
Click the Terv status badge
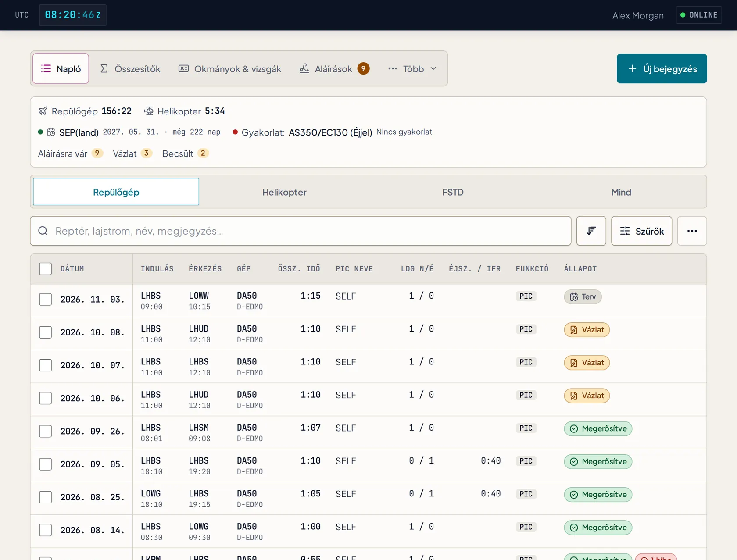pos(583,297)
